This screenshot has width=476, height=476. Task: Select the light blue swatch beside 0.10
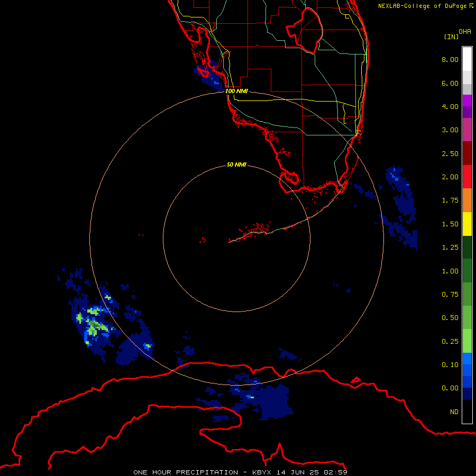point(467,359)
